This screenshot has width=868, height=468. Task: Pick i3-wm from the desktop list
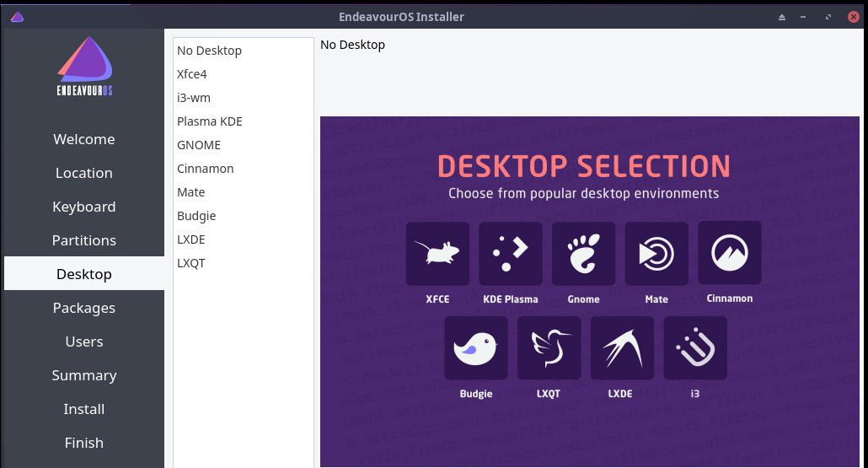[194, 98]
